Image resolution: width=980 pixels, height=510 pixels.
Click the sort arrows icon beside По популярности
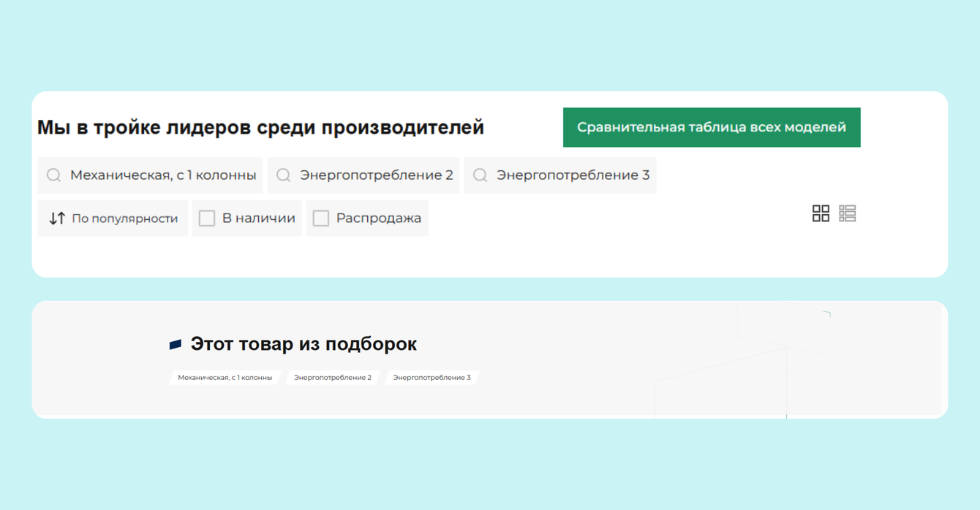pos(57,218)
